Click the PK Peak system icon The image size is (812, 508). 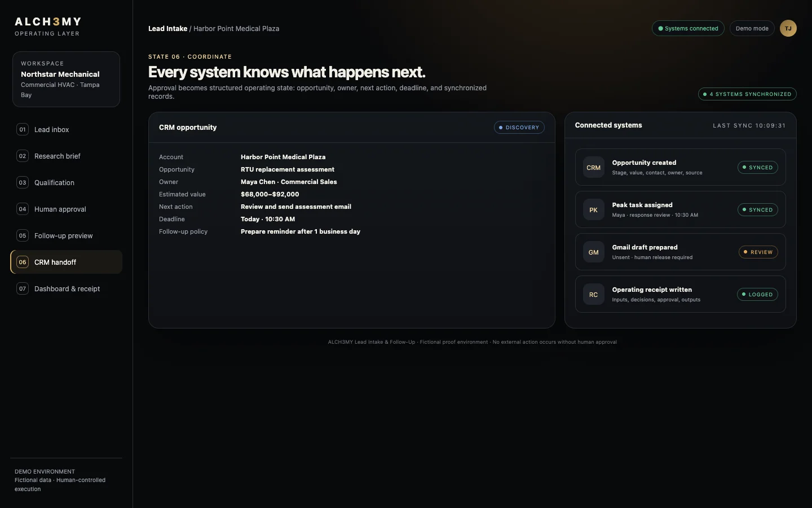(593, 210)
